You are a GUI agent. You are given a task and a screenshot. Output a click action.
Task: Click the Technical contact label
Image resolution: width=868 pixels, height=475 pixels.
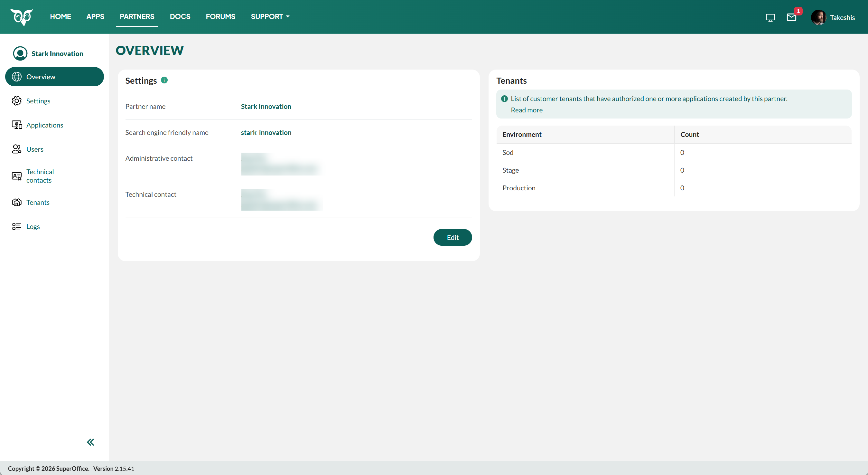(151, 195)
